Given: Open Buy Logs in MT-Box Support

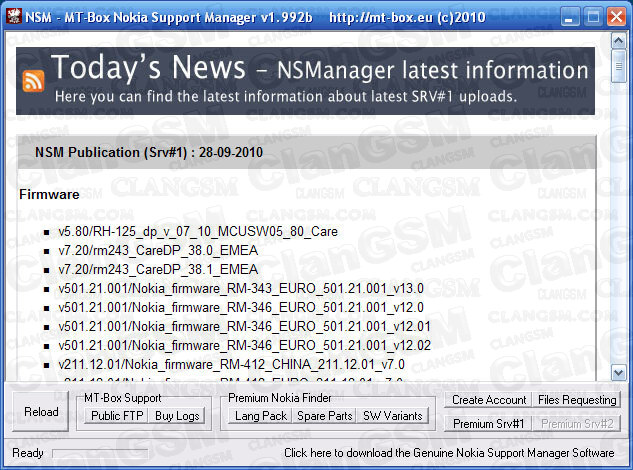Looking at the screenshot, I should (177, 416).
